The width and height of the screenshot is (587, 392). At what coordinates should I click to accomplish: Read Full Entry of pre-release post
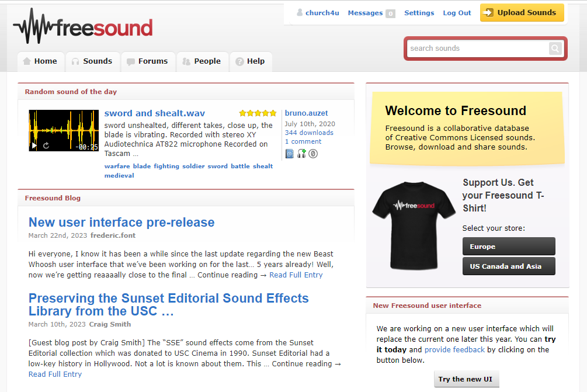(296, 275)
